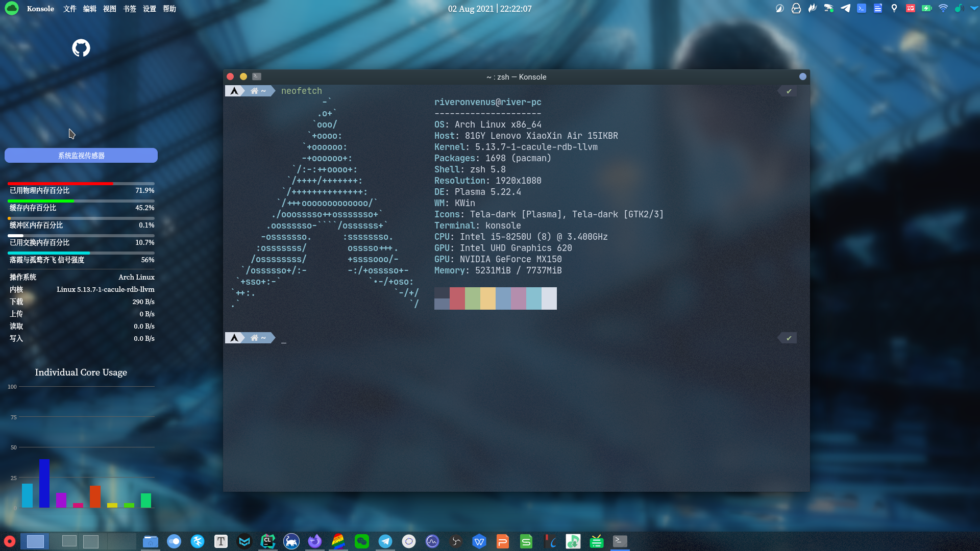Click the battery status tray icon
This screenshot has width=980, height=551.
tap(927, 8)
